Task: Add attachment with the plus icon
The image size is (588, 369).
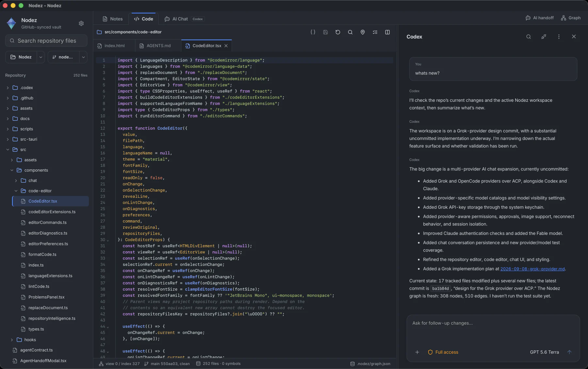Action: [417, 352]
